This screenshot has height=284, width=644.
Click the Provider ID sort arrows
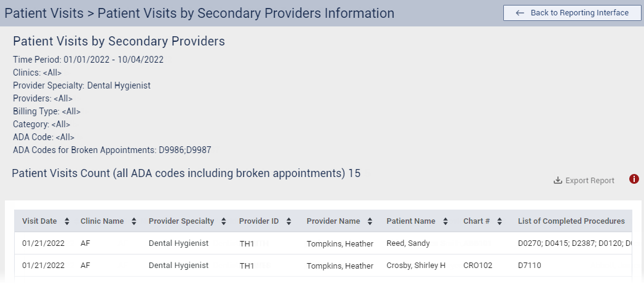(x=289, y=221)
